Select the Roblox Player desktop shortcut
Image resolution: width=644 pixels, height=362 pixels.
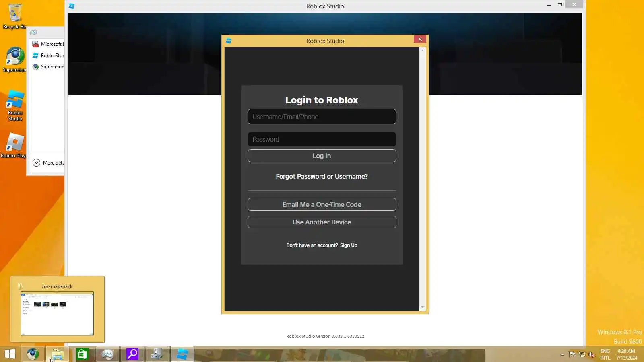14,145
